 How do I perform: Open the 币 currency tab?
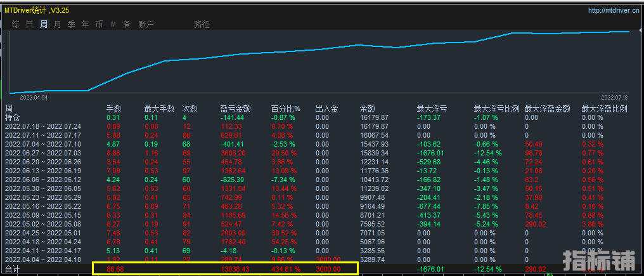pos(99,24)
